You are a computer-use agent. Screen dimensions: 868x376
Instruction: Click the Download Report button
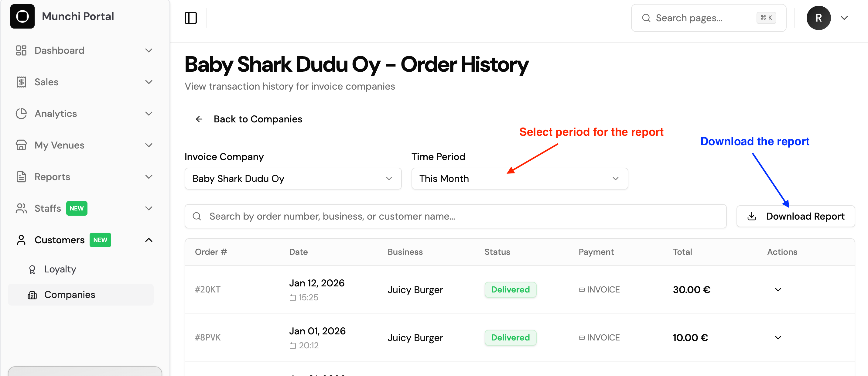click(795, 216)
